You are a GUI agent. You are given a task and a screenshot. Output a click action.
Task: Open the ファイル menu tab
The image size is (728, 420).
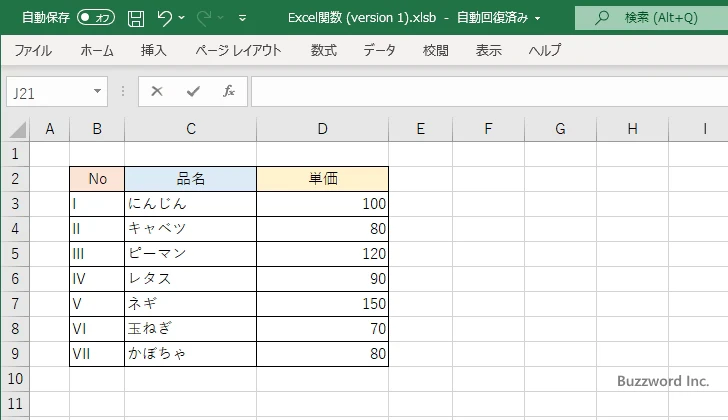33,50
